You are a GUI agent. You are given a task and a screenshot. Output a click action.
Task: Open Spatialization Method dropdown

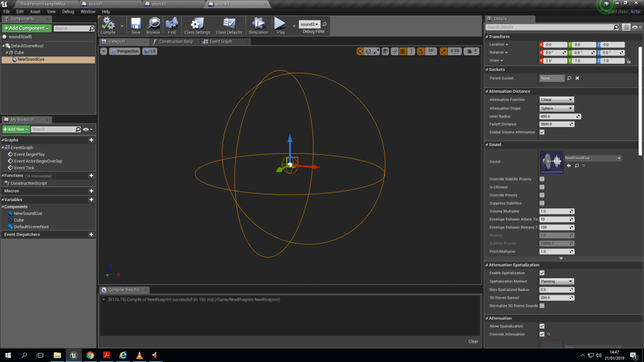click(x=556, y=282)
